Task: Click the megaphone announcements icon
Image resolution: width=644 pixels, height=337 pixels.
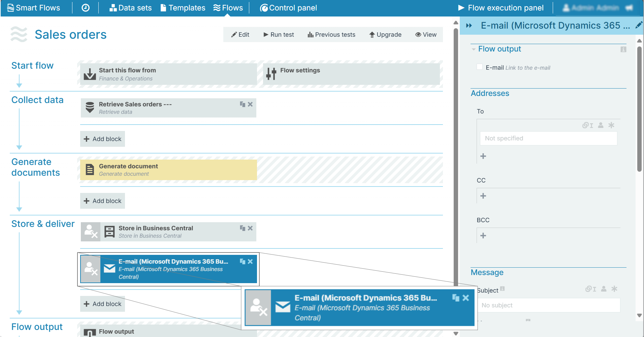Action: (x=629, y=8)
